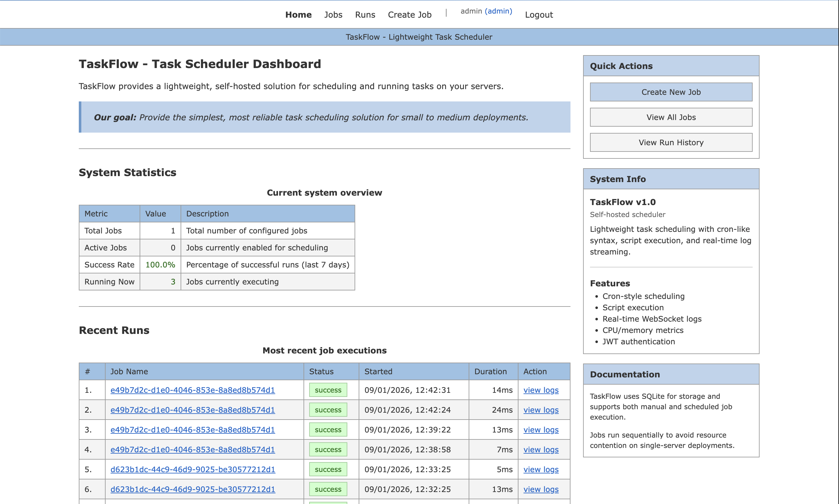Open job e49b7d2c from run row 2
This screenshot has height=504, width=839.
coord(193,409)
